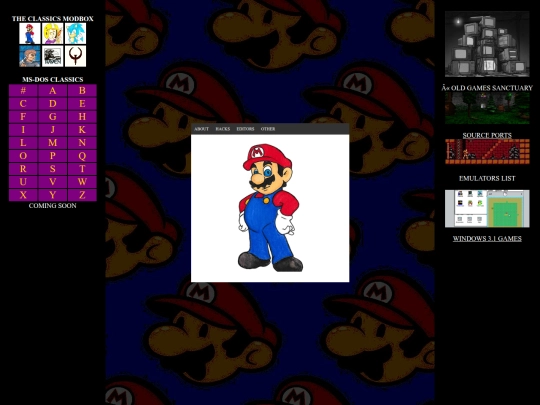Select the letter Y tile
The width and height of the screenshot is (540, 405).
pos(53,195)
